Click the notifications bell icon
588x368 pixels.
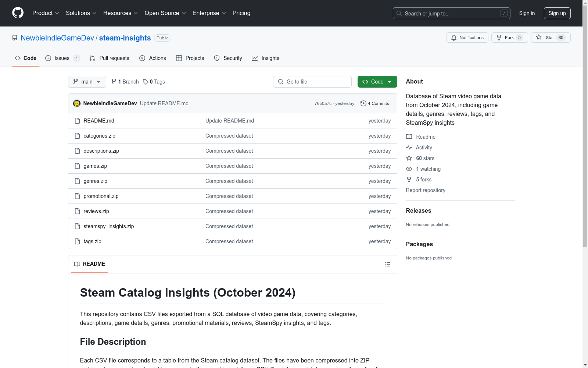point(454,38)
